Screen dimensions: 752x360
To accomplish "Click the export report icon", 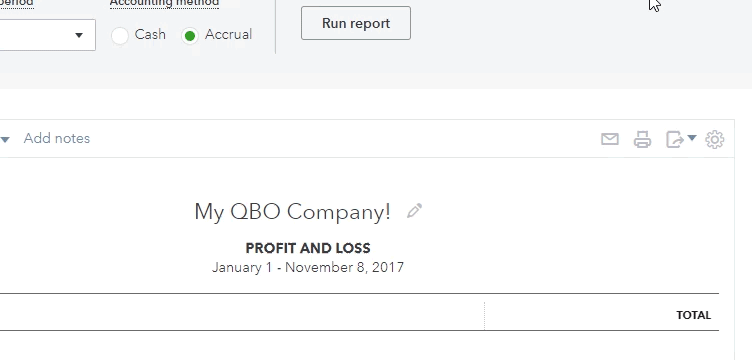I will [675, 139].
